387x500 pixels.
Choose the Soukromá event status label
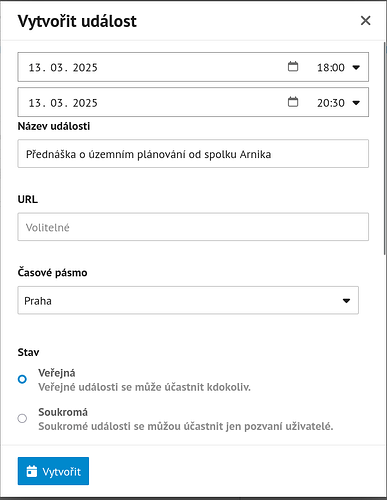[63, 412]
